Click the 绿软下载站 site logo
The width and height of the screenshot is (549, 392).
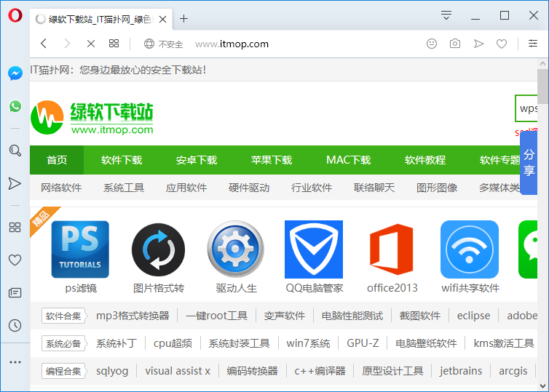92,118
